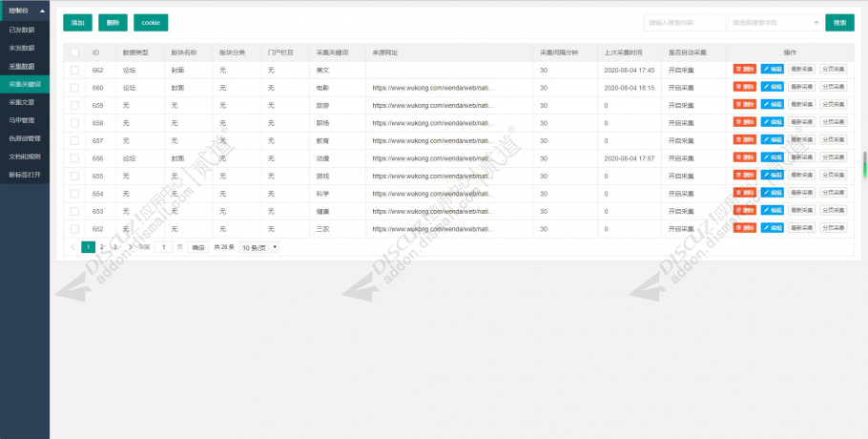Click the green 添加 button

[77, 23]
